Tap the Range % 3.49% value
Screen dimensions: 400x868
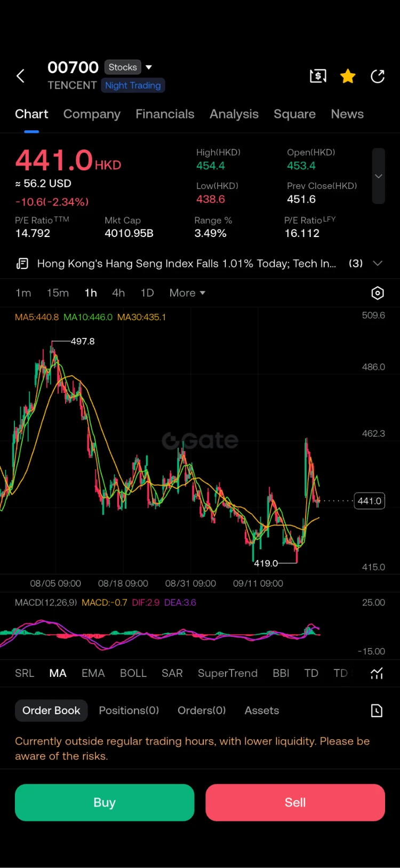(x=211, y=233)
